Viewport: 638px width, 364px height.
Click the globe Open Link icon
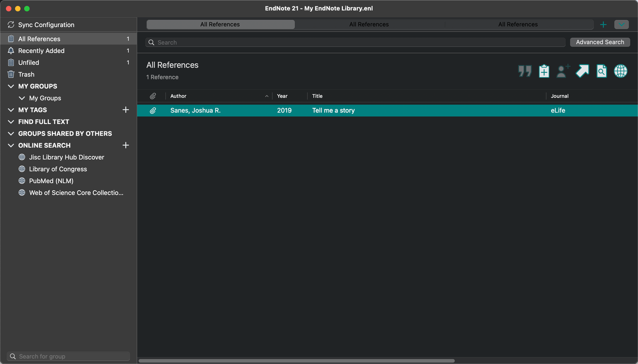(621, 71)
